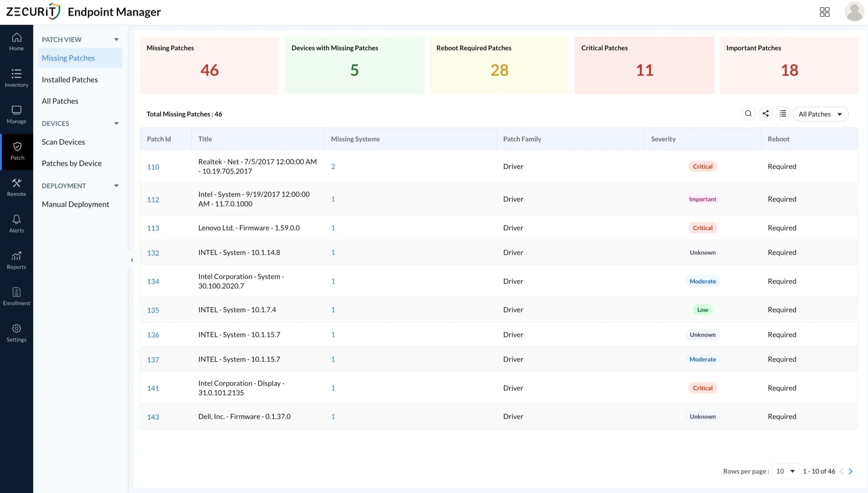
Task: Open the Remote tools section
Action: [16, 188]
